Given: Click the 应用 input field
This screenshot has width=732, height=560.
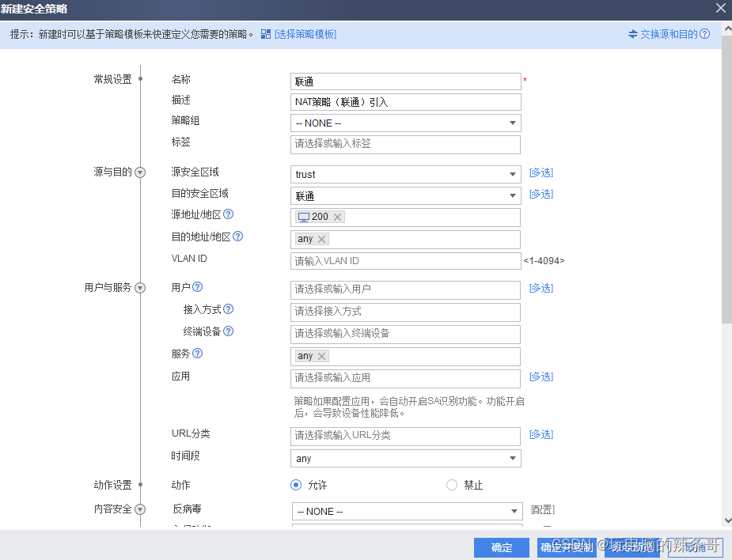Looking at the screenshot, I should pyautogui.click(x=406, y=378).
